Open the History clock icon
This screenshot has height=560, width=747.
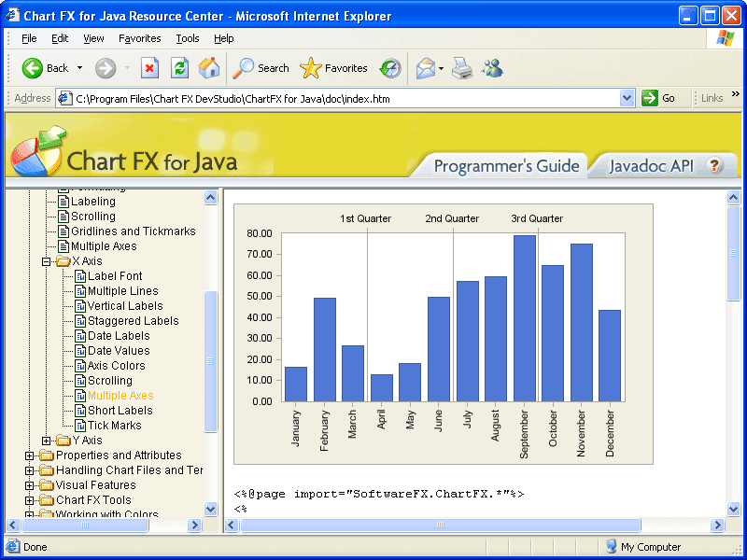click(390, 68)
